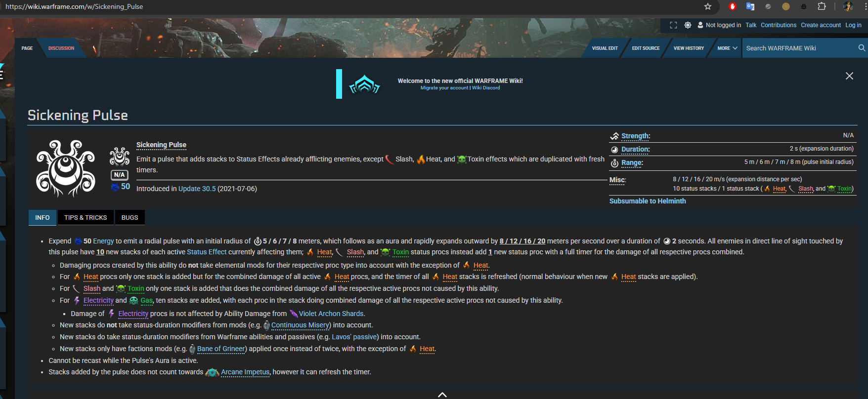This screenshot has height=399, width=868.
Task: Switch to the DISCUSSION tab
Action: coord(61,48)
